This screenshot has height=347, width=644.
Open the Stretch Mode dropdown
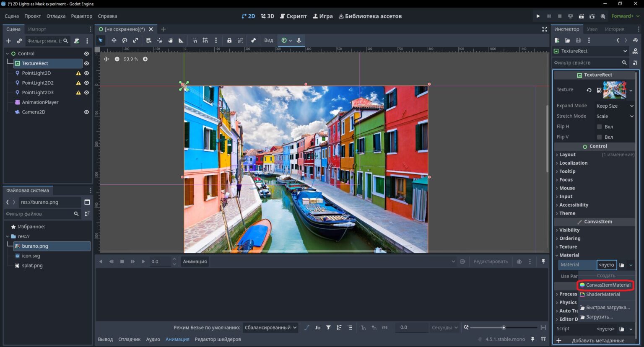[615, 116]
